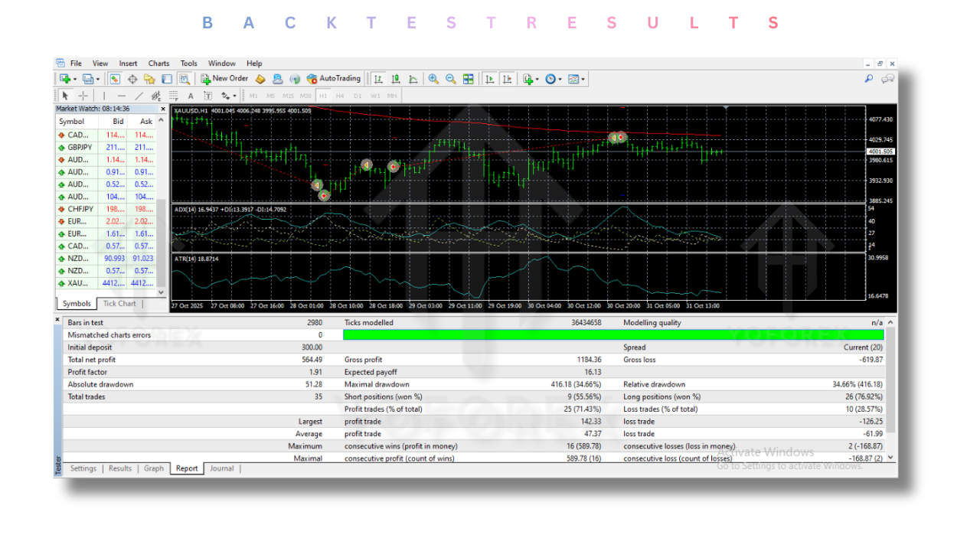Switch to the Graph tab
The width and height of the screenshot is (980, 551).
[x=153, y=468]
